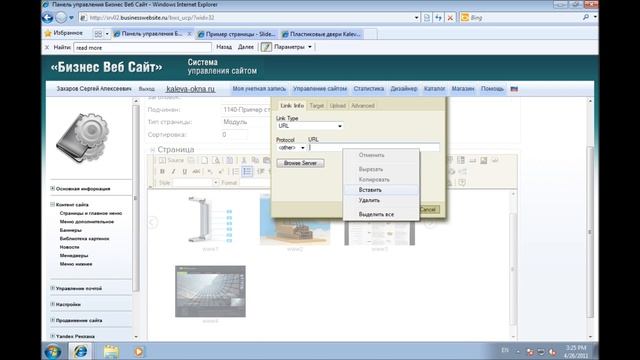Image resolution: width=640 pixels, height=360 pixels.
Task: Toggle Bold formatting in the editor toolbar
Action: pos(162,171)
